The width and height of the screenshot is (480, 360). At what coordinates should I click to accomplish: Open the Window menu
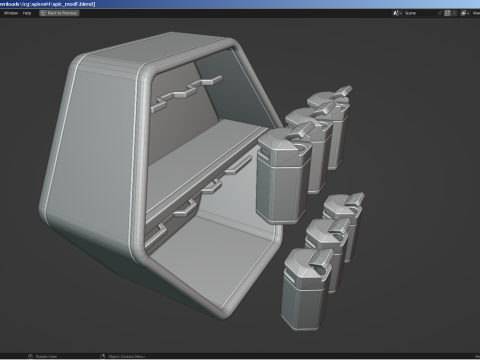[x=11, y=13]
